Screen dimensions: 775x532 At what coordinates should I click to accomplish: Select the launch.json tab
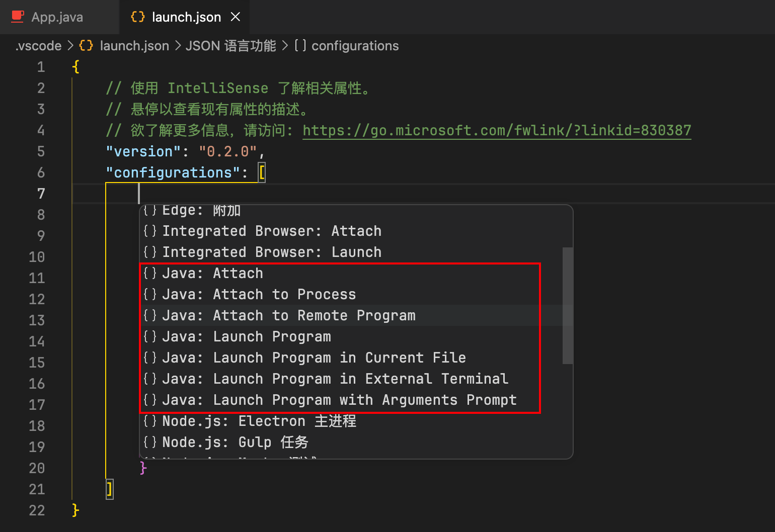tap(186, 17)
